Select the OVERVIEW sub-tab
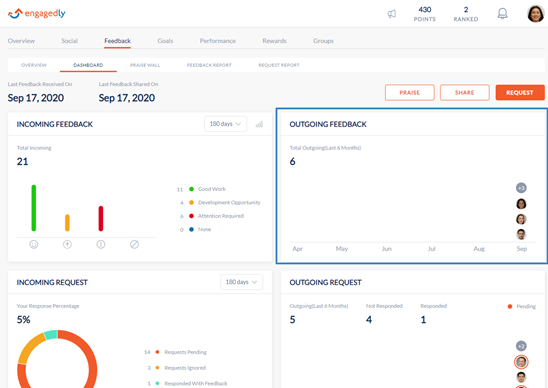Image resolution: width=548 pixels, height=388 pixels. click(x=34, y=65)
